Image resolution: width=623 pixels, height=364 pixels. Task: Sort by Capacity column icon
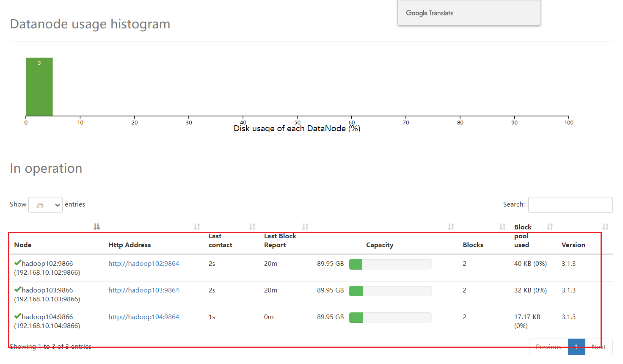(451, 227)
